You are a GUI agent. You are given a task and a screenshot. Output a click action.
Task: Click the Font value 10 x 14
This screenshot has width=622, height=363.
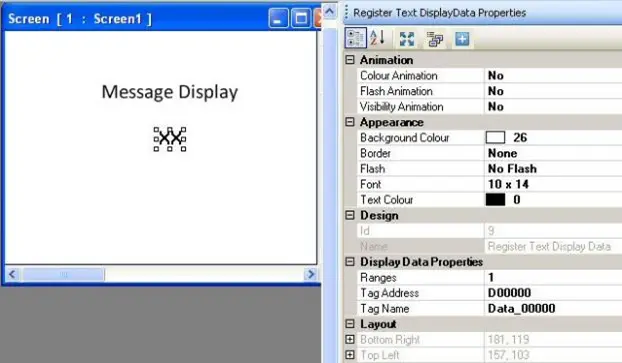click(508, 184)
